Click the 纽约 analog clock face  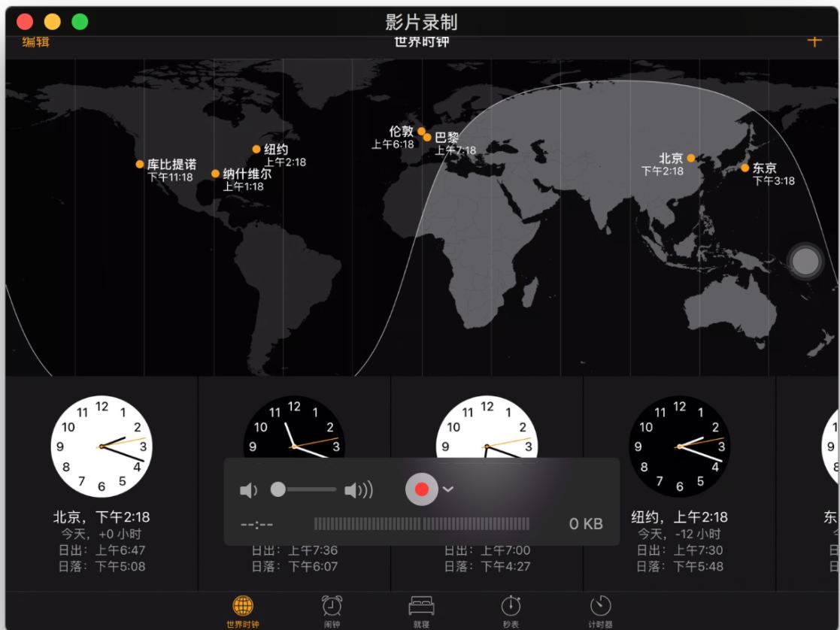pyautogui.click(x=681, y=445)
